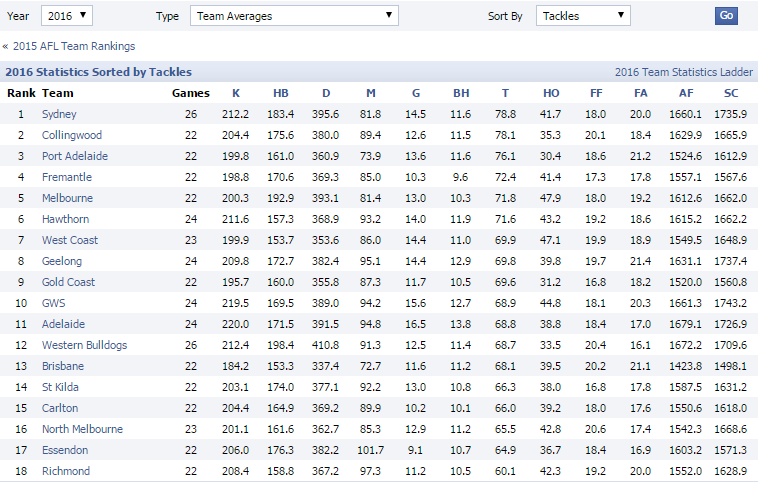The height and width of the screenshot is (482, 758).
Task: Select Melbourne's hit outs value 47.9
Action: [x=550, y=198]
